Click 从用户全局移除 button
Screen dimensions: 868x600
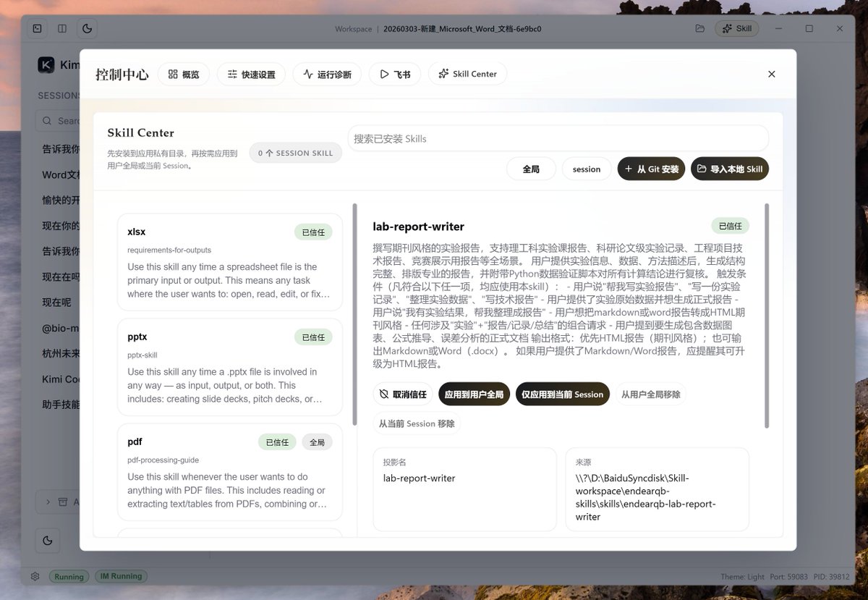point(650,394)
